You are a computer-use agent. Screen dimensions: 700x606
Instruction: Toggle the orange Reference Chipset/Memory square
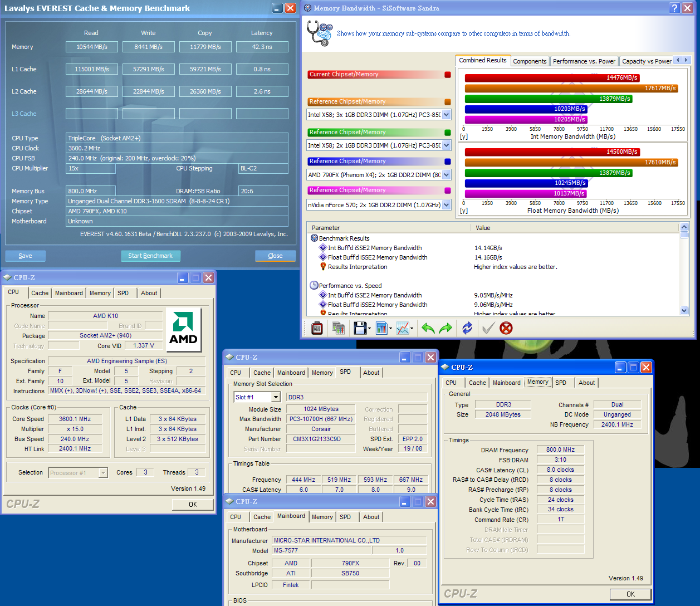[448, 102]
